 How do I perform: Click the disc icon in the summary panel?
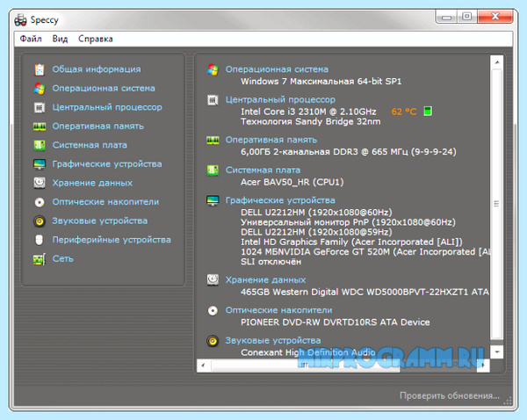(x=213, y=311)
